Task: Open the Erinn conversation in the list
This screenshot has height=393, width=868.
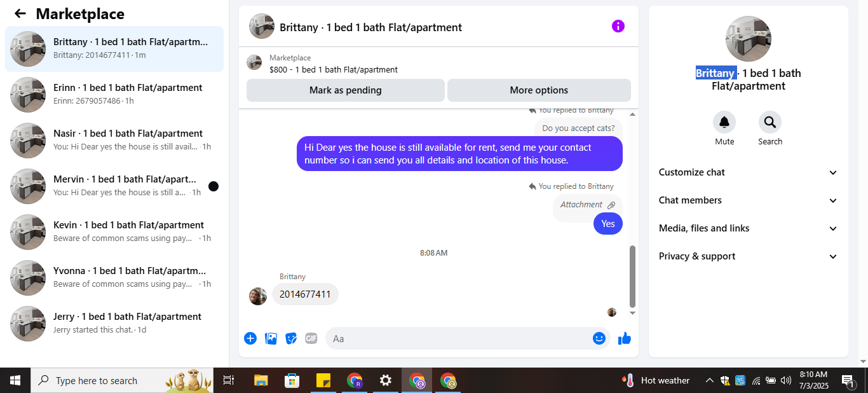Action: tap(114, 95)
